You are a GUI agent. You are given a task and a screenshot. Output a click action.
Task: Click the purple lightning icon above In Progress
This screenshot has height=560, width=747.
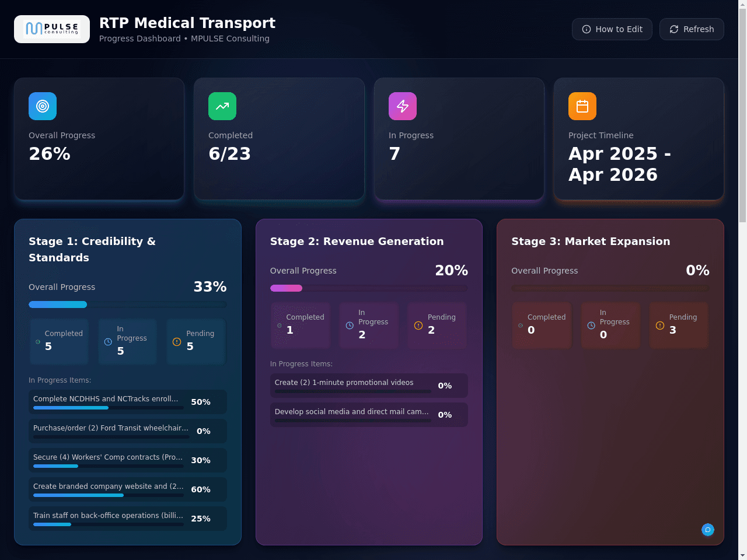coord(403,106)
